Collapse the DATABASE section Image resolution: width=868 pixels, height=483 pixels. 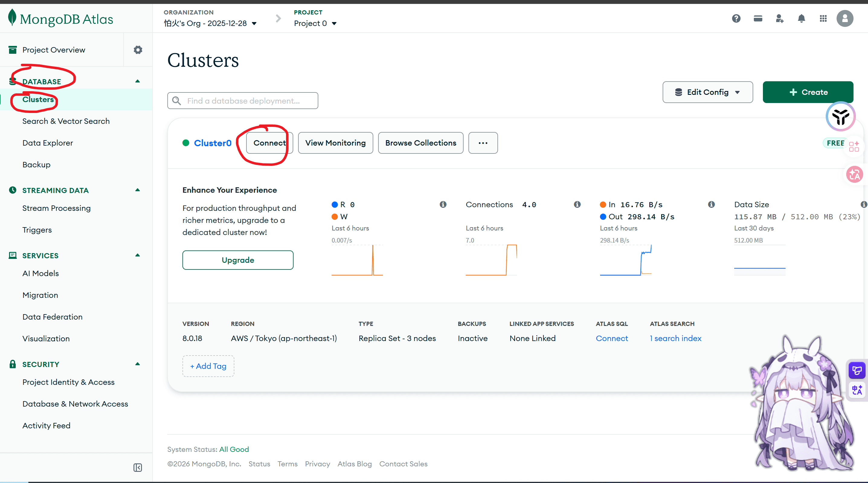click(x=137, y=81)
